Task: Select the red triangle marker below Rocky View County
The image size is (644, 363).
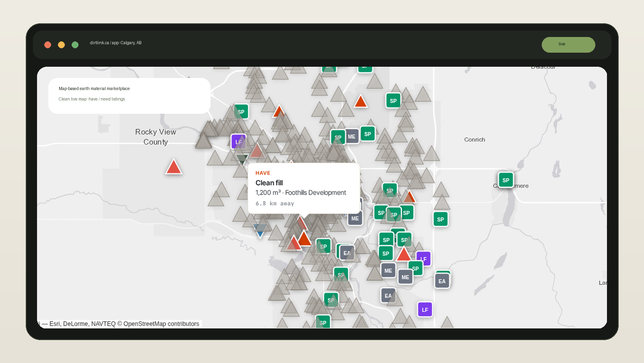Action: [173, 166]
